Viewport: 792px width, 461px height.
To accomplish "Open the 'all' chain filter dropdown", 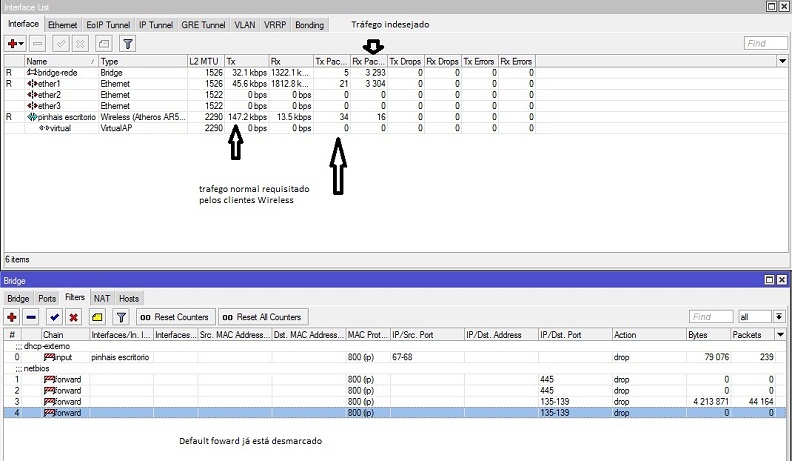I will tap(779, 317).
